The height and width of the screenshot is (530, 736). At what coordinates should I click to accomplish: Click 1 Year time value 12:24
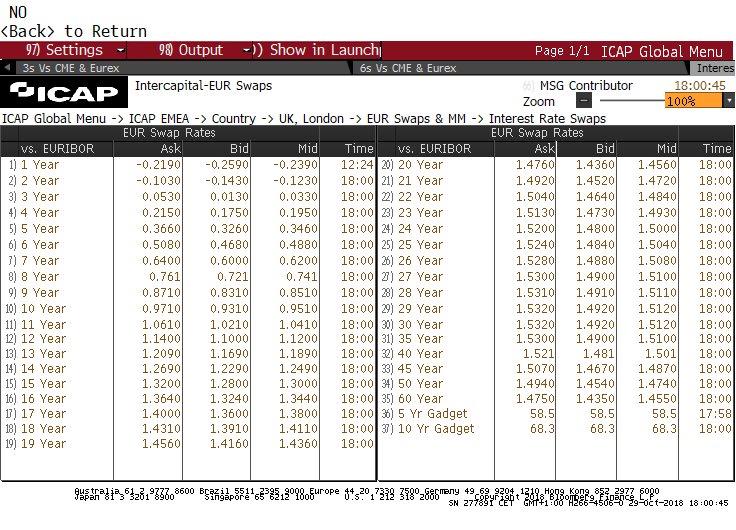357,165
